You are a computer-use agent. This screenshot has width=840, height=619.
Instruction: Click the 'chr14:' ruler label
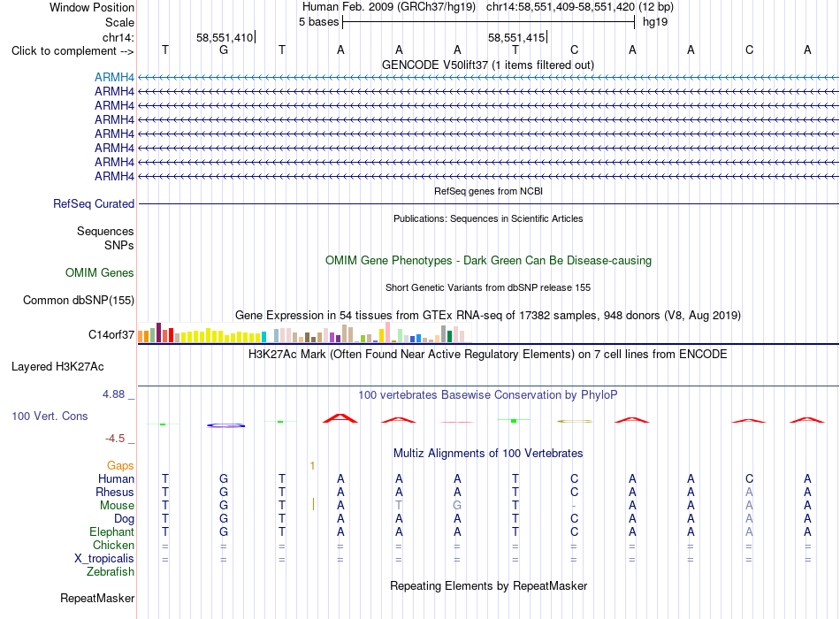118,37
